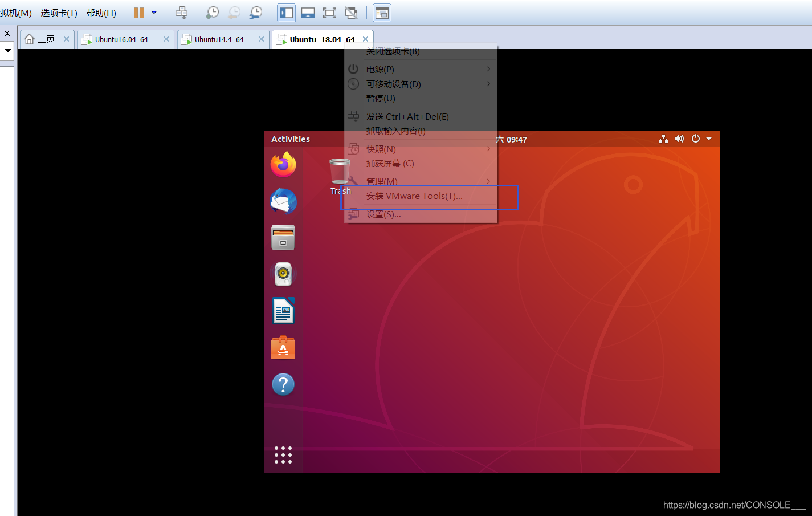The image size is (812, 516).
Task: Close the Ubuntu16.04_64 tab
Action: point(166,39)
